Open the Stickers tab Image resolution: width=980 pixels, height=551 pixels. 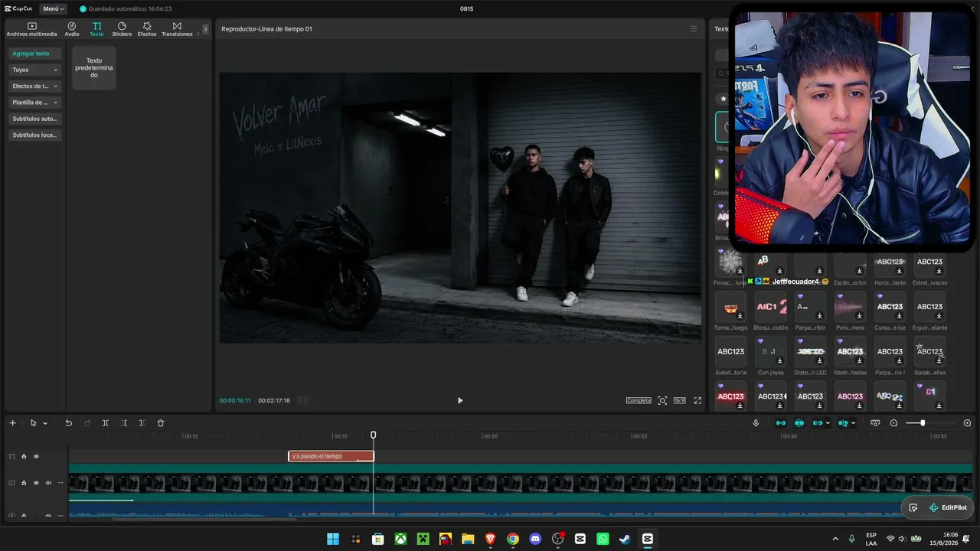pyautogui.click(x=122, y=29)
